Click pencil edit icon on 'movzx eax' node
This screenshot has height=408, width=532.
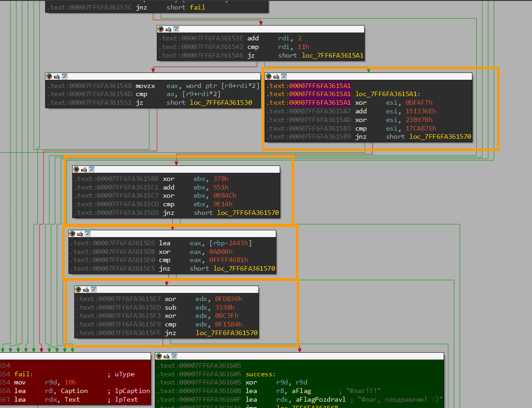tap(57, 76)
